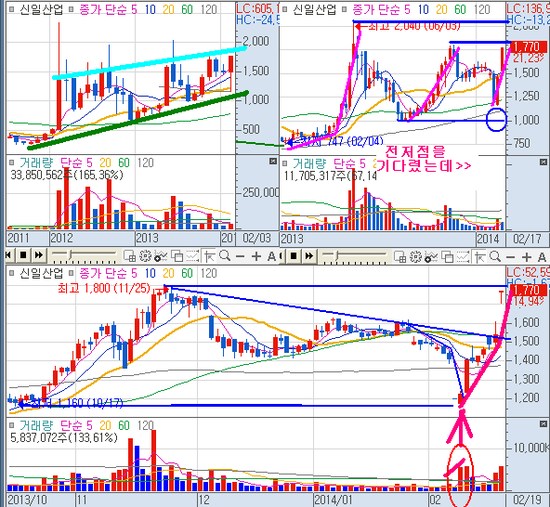Click the 02/17 date label of top-right chart
This screenshot has width=550, height=507.
[x=527, y=239]
